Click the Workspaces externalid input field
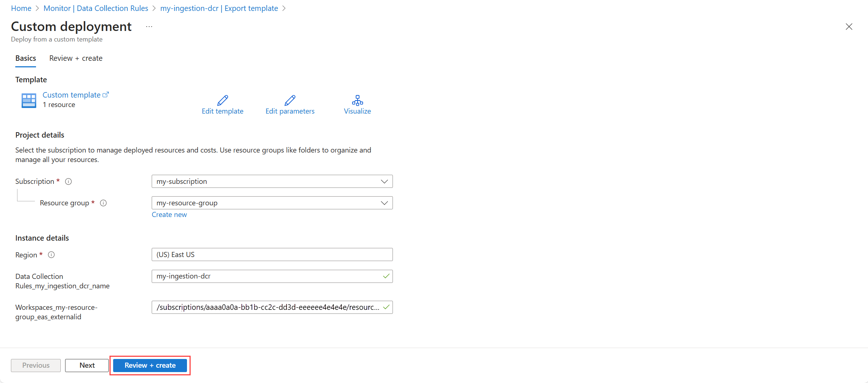 pos(272,307)
